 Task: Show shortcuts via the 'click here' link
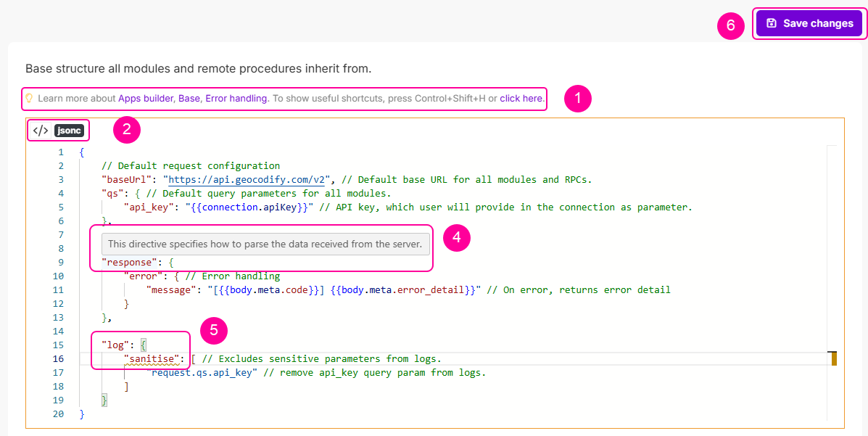click(521, 98)
